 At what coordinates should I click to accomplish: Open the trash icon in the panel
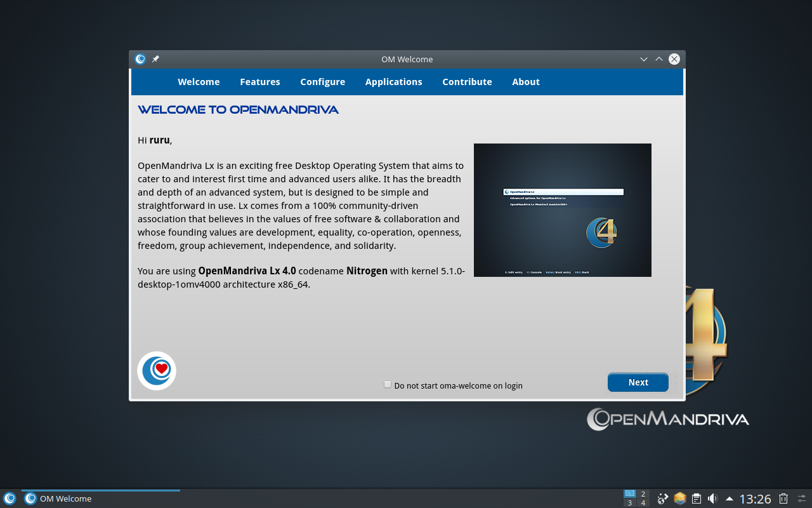click(x=783, y=498)
